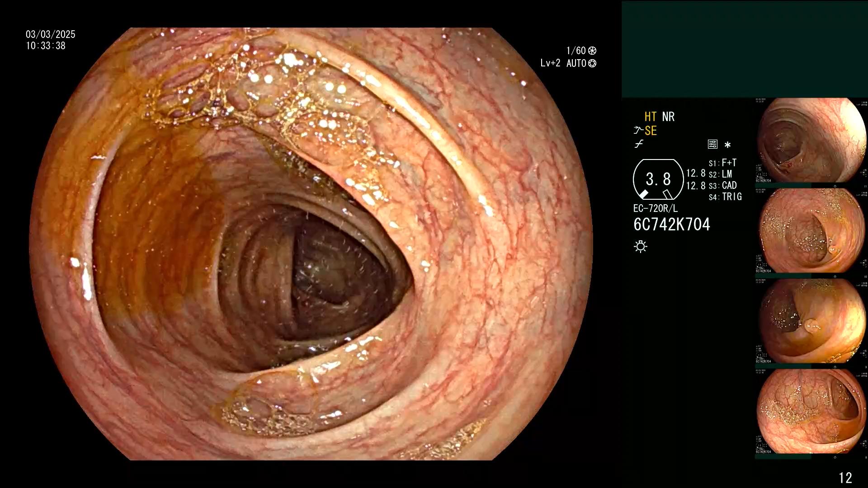Toggle the SE structure emphasis indicator

[x=651, y=131]
